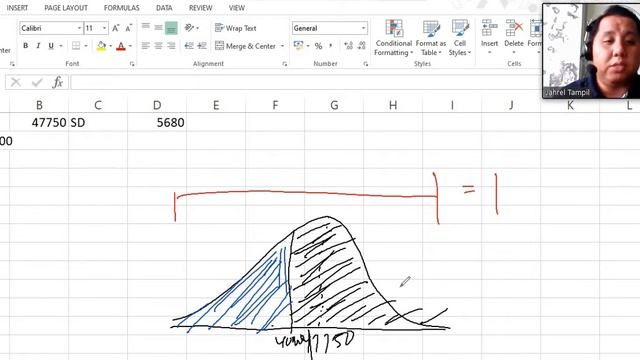Toggle the highlighted Bottom Align button
This screenshot has width=640, height=360.
171,28
